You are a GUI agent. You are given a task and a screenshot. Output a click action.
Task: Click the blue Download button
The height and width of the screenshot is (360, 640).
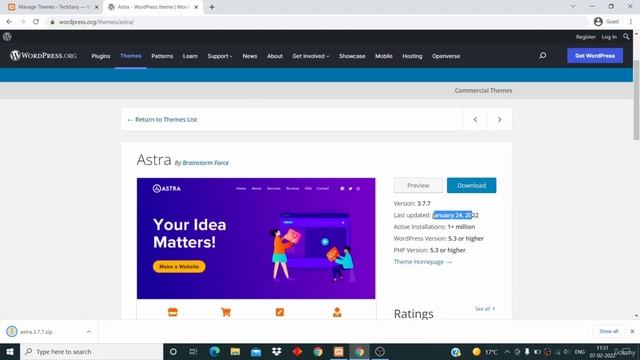pos(471,185)
